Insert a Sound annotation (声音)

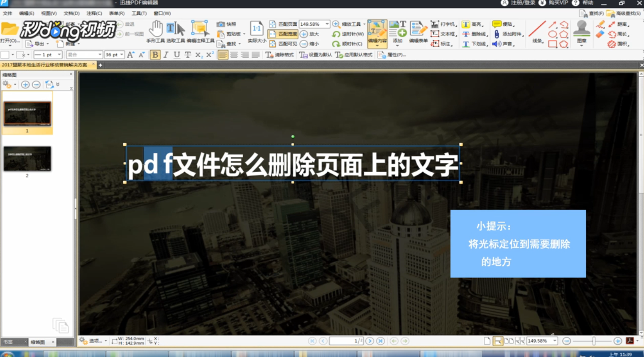503,44
